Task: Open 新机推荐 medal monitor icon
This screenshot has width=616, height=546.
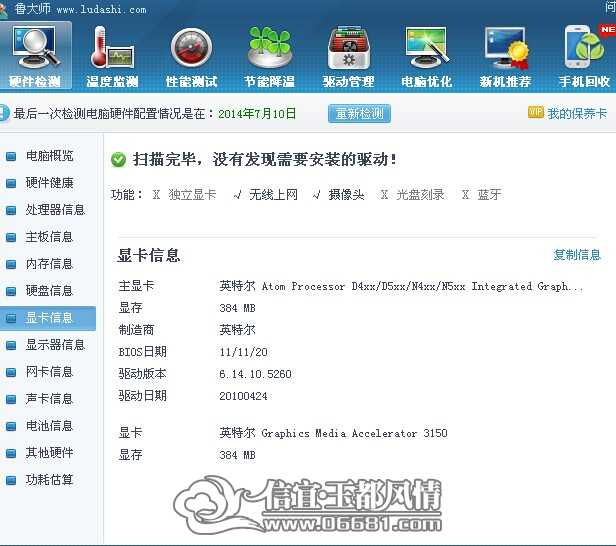Action: (505, 56)
